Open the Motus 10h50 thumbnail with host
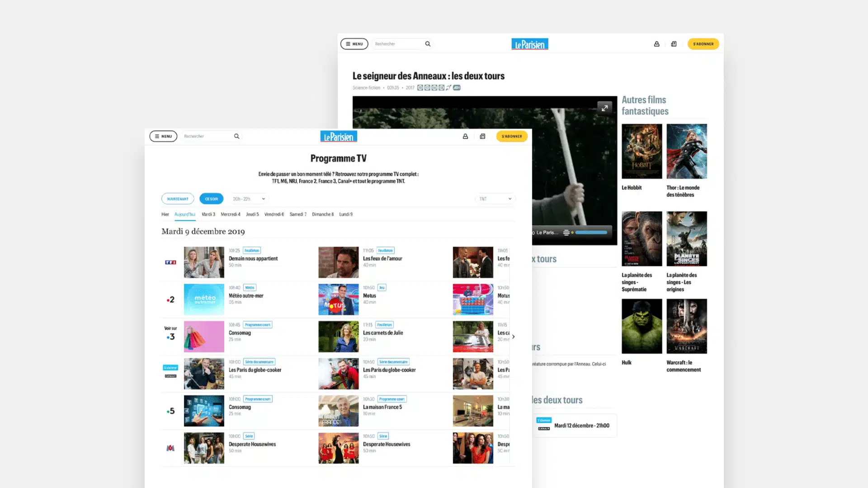868x488 pixels. pyautogui.click(x=338, y=299)
